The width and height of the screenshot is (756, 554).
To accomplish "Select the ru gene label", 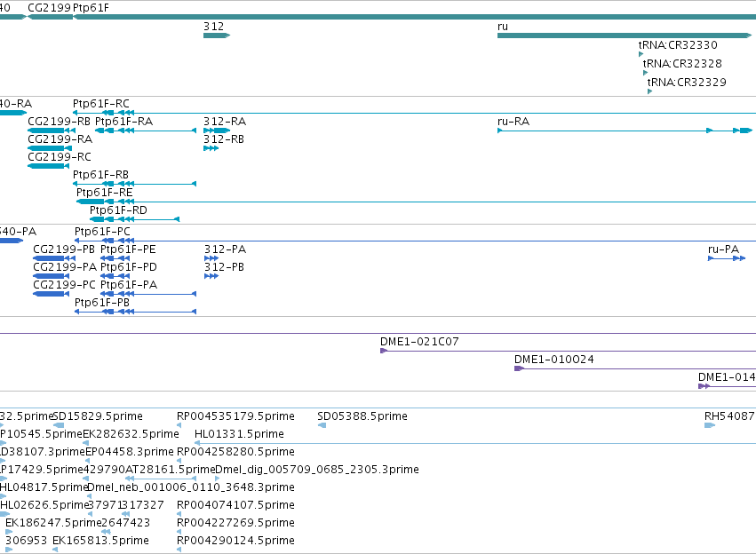I will [x=503, y=27].
